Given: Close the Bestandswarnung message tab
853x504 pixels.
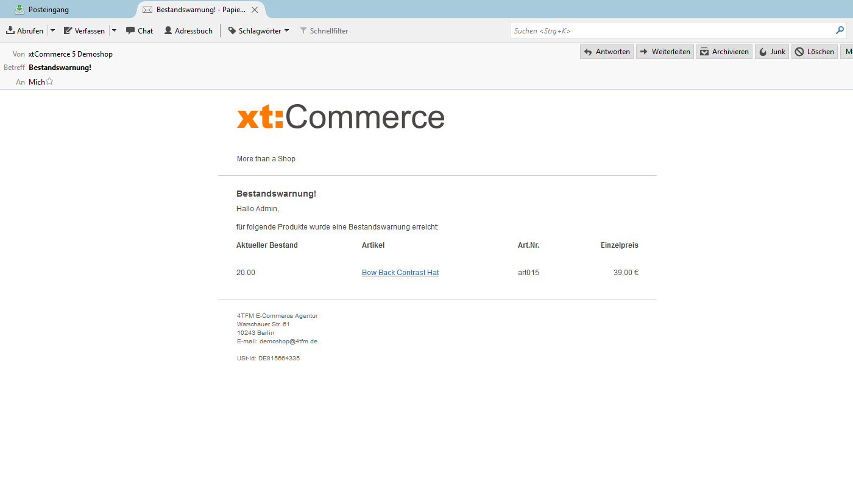Looking at the screenshot, I should (255, 10).
